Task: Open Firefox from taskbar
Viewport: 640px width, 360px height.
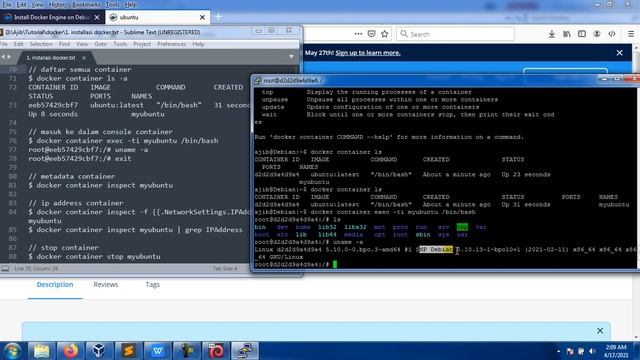Action: coord(70,351)
